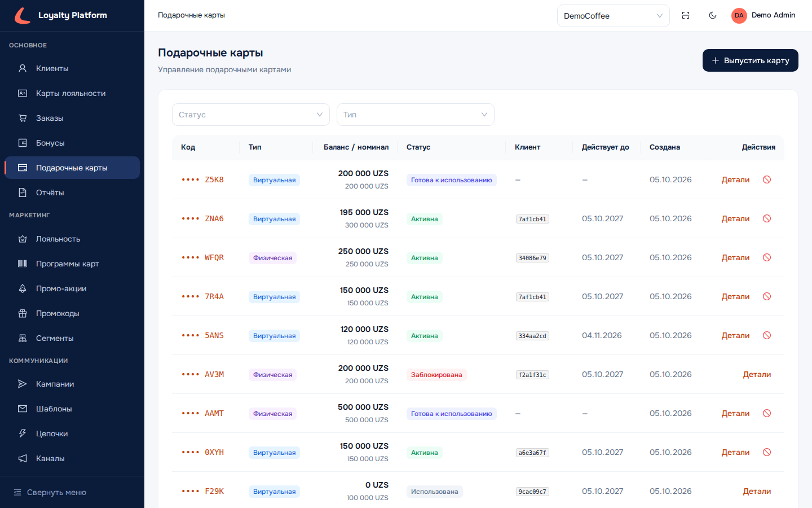Open the Заказы cart menu item
The width and height of the screenshot is (812, 508).
tap(72, 118)
